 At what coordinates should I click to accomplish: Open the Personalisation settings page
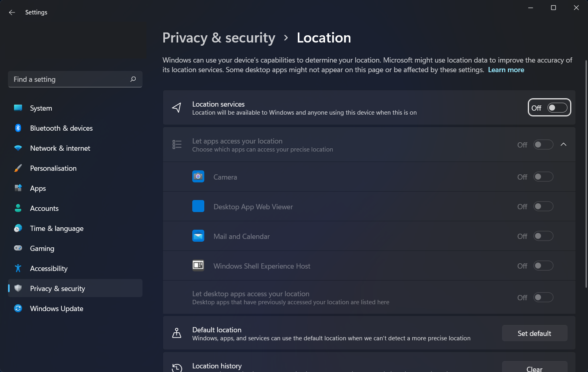point(53,168)
